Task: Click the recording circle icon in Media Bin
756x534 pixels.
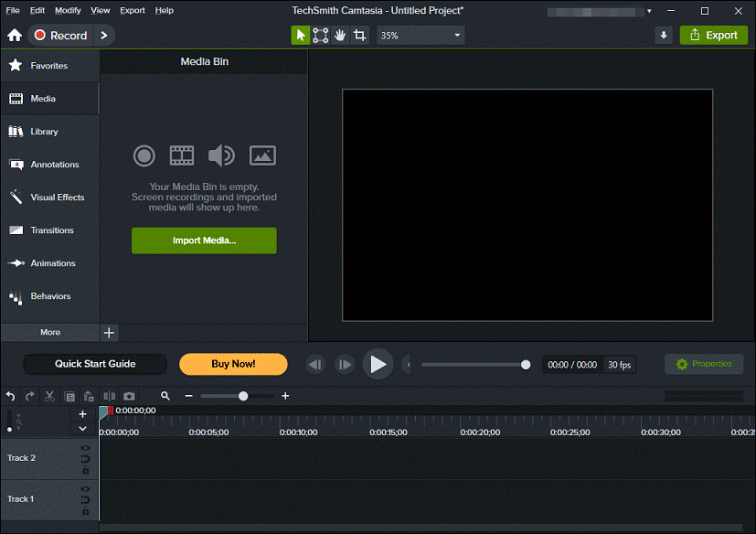Action: click(144, 155)
